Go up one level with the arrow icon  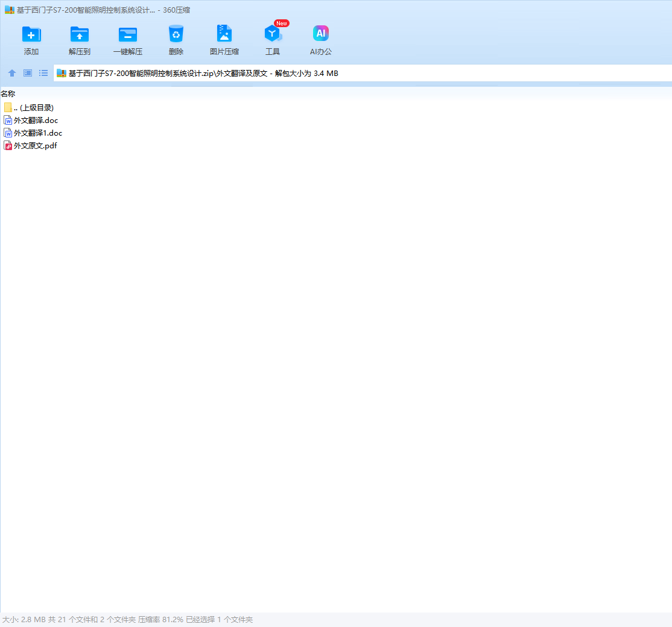[12, 73]
